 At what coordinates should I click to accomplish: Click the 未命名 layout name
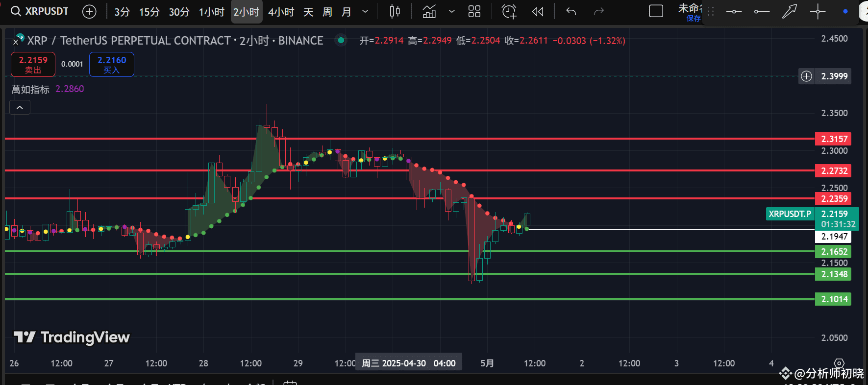coord(690,8)
